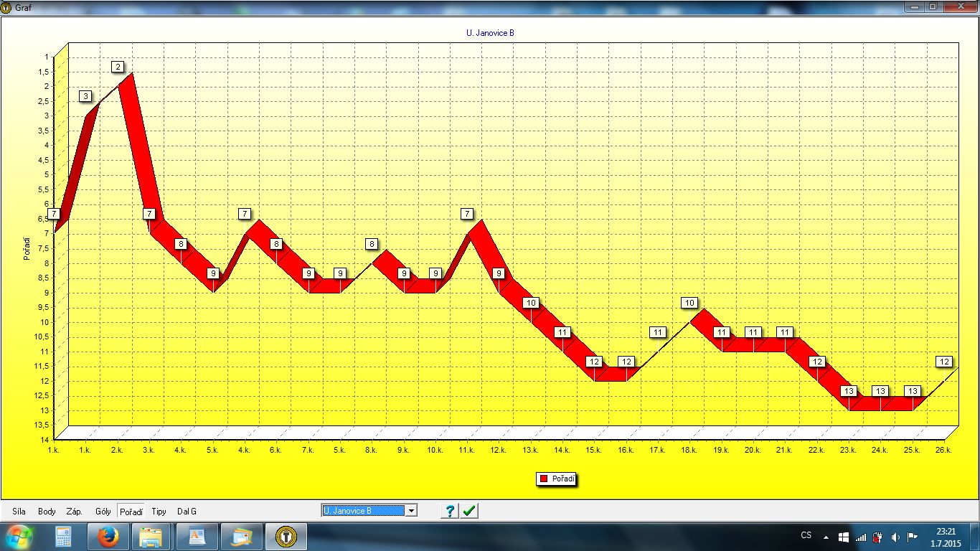Select the Záp. graph tab
Image resolution: width=980 pixels, height=551 pixels.
click(x=74, y=512)
